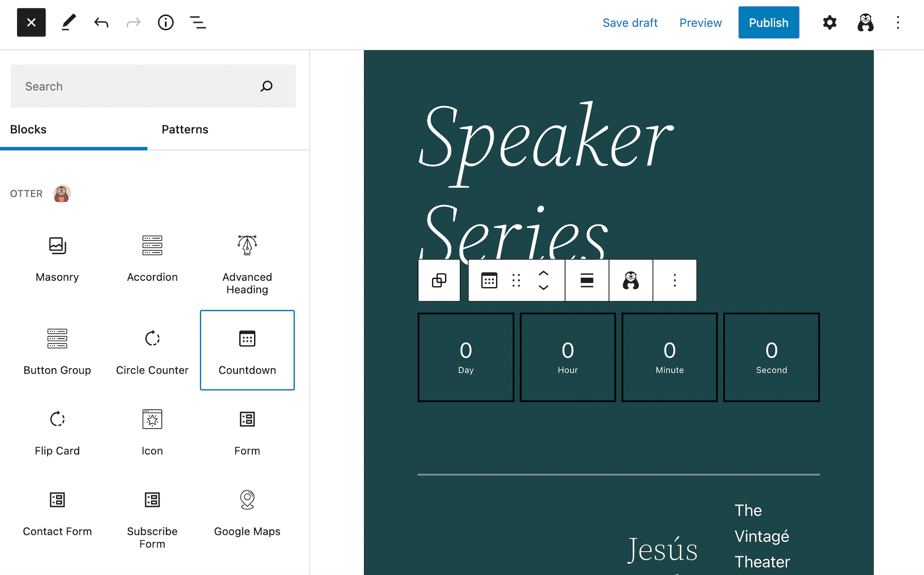The width and height of the screenshot is (924, 575).
Task: Close the block inserter panel
Action: point(31,22)
